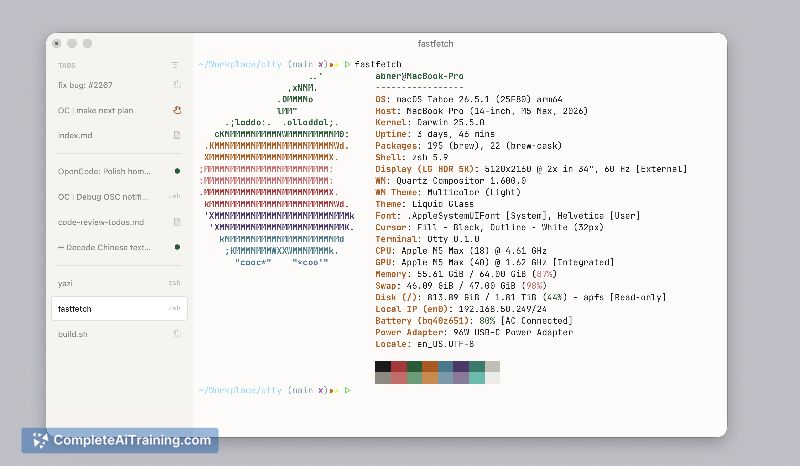Open the code-review-todos.md tab
Image resolution: width=800 pixels, height=466 pixels.
coord(119,222)
